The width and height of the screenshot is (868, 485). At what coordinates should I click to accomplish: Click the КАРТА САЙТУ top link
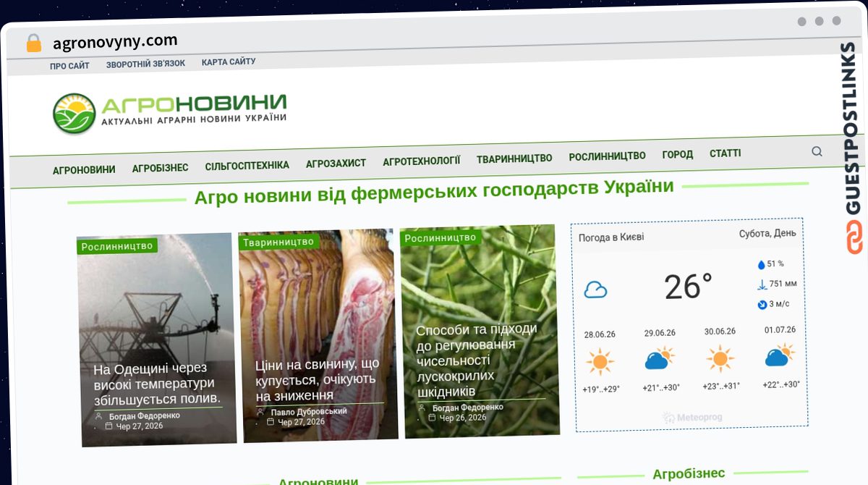point(229,62)
